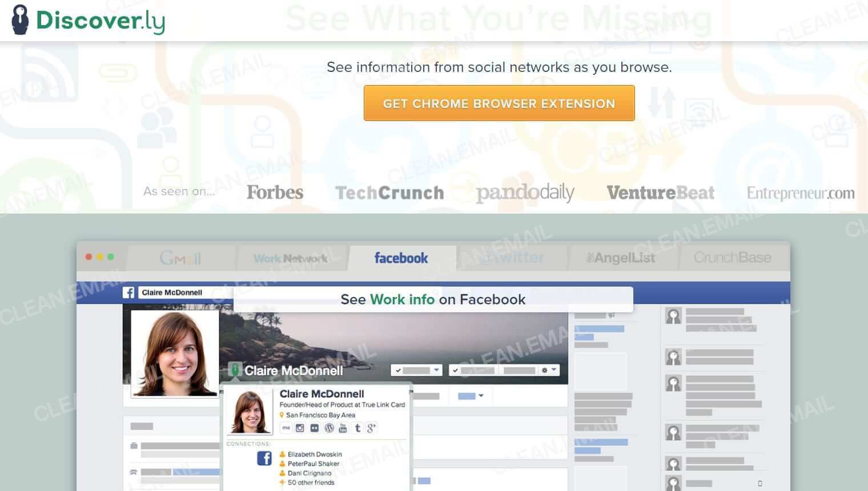Open the WordPress icon in Claire's card

[329, 428]
